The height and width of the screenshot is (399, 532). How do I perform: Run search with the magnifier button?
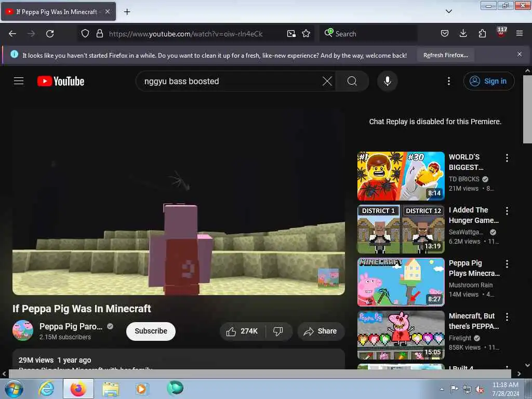[x=352, y=81]
